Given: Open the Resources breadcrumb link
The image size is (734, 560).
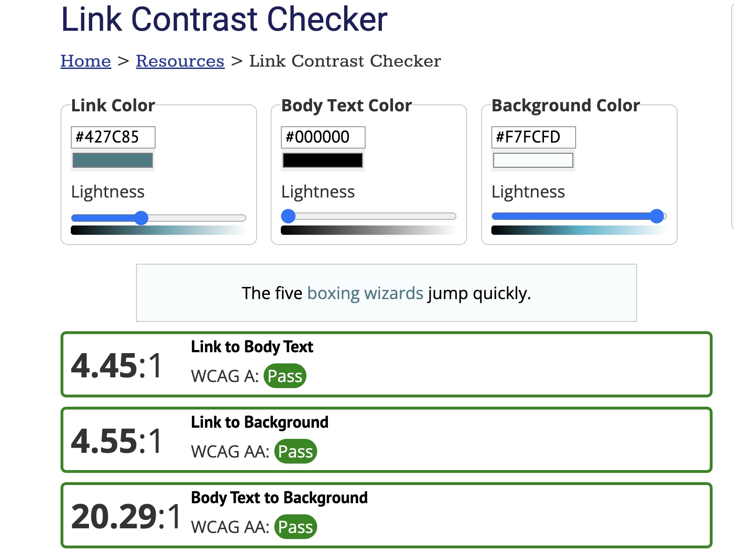Looking at the screenshot, I should pyautogui.click(x=180, y=61).
